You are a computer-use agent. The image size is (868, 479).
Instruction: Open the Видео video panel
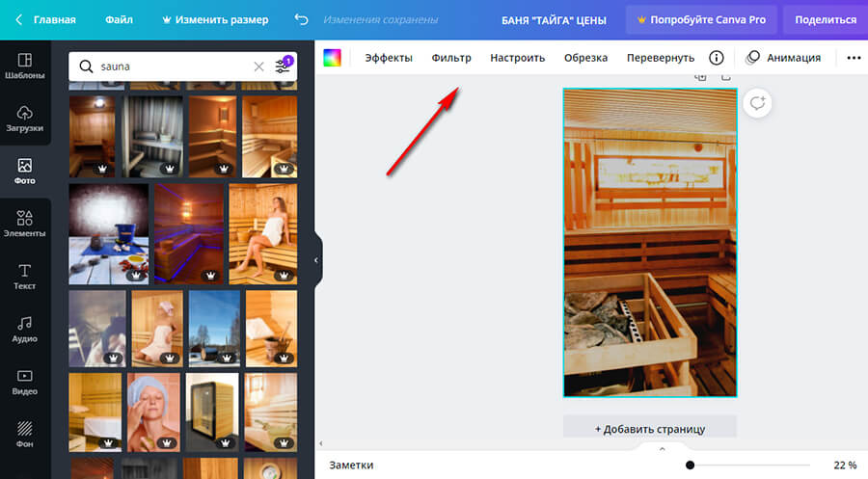pyautogui.click(x=25, y=381)
